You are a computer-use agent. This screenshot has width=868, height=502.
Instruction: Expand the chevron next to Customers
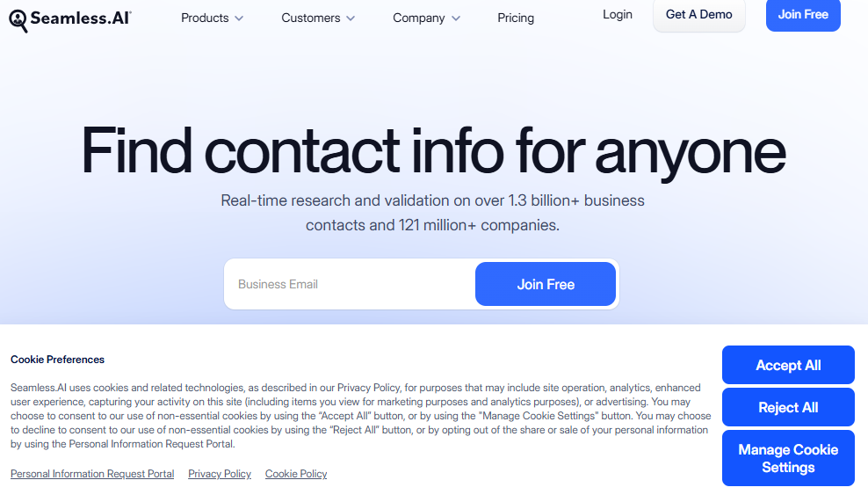(x=351, y=18)
